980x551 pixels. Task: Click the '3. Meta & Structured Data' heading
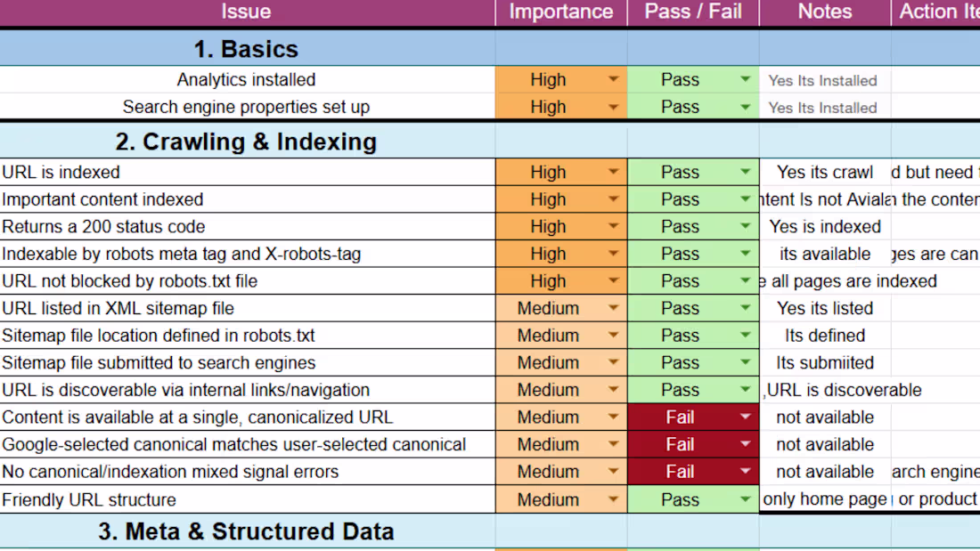pyautogui.click(x=246, y=531)
